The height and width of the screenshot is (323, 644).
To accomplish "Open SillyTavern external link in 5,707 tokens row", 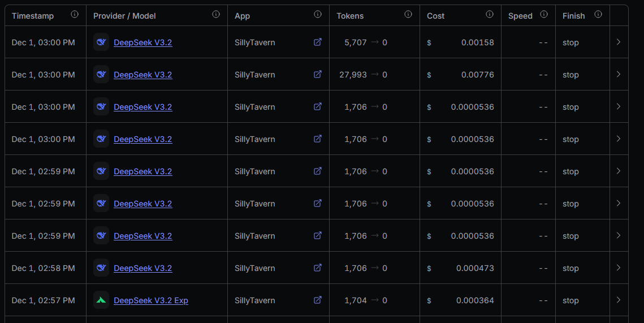I will (x=318, y=42).
